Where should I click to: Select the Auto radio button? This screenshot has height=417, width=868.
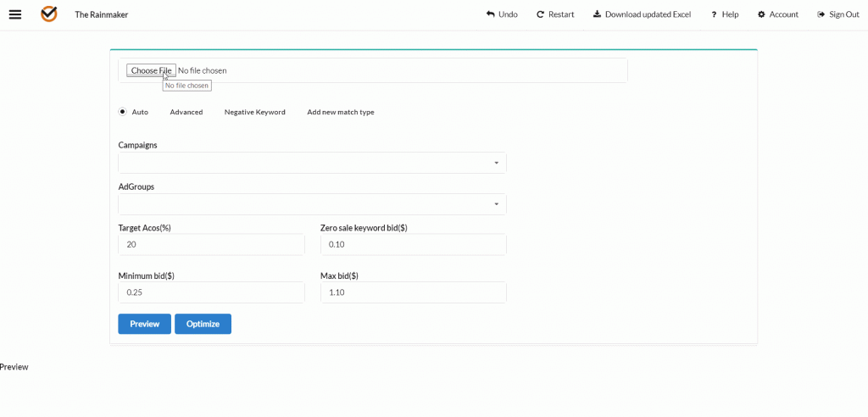coord(123,112)
